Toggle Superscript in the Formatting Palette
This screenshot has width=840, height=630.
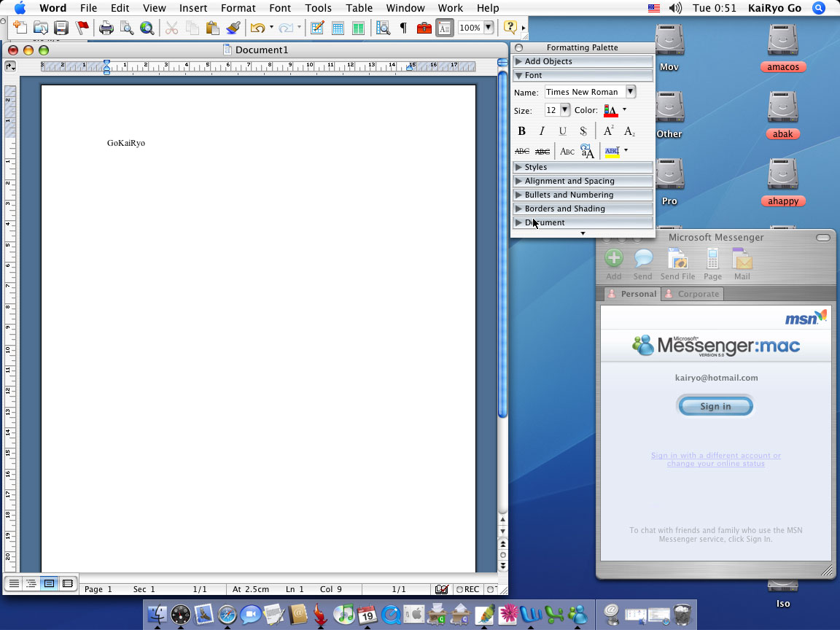608,131
